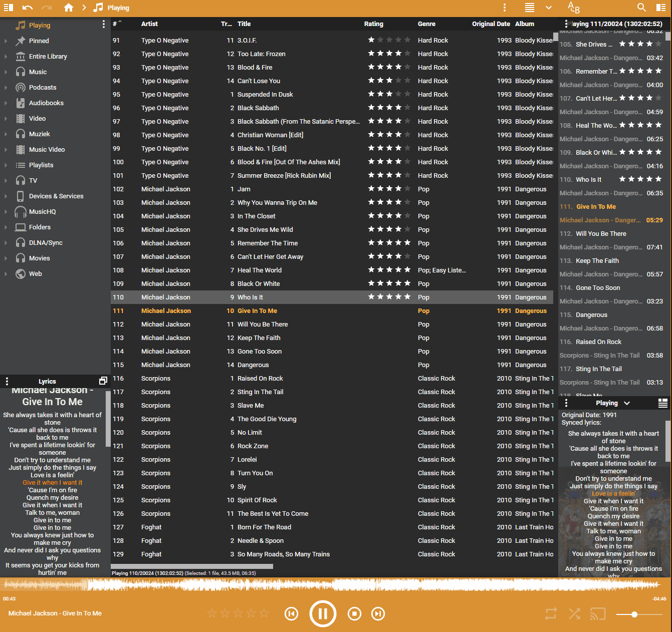Sort tracks by the Rating column
Viewport: 672px width, 632px height.
tap(373, 24)
